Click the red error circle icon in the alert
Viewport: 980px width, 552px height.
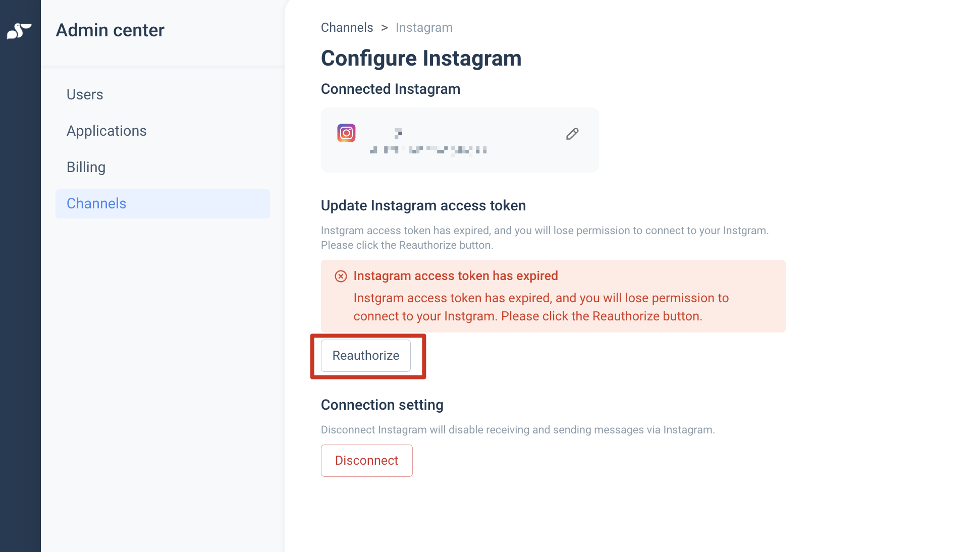pyautogui.click(x=341, y=276)
